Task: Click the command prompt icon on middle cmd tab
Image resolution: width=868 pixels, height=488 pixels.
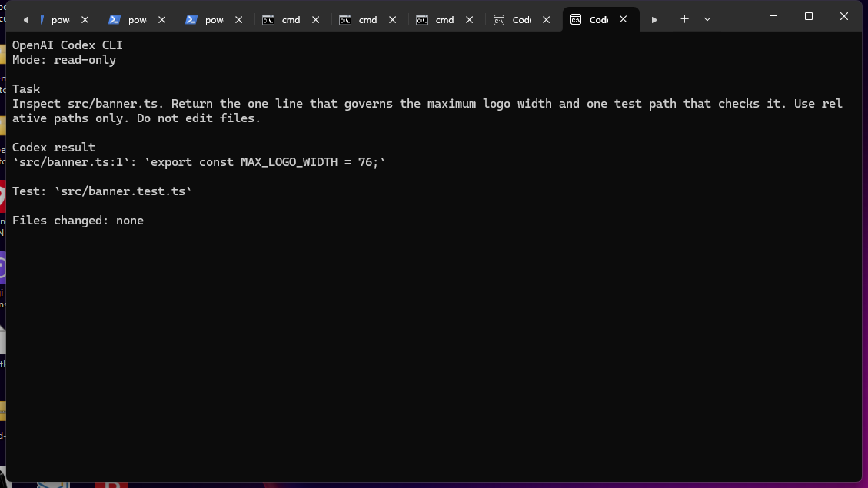Action: click(345, 20)
